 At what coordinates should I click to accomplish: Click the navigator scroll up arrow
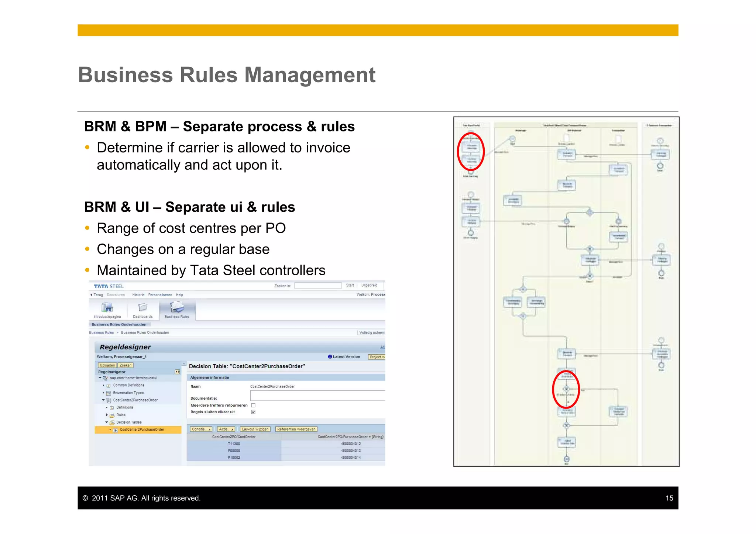(184, 364)
